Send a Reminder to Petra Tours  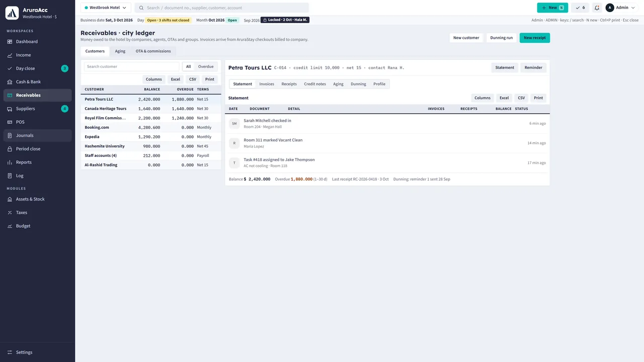click(533, 67)
